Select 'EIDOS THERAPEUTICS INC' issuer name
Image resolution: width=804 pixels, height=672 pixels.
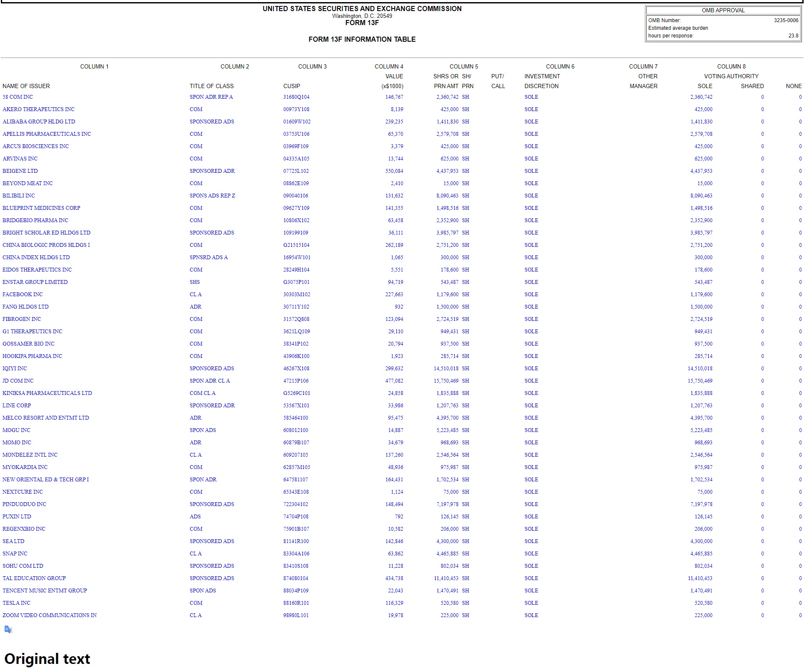pyautogui.click(x=37, y=270)
